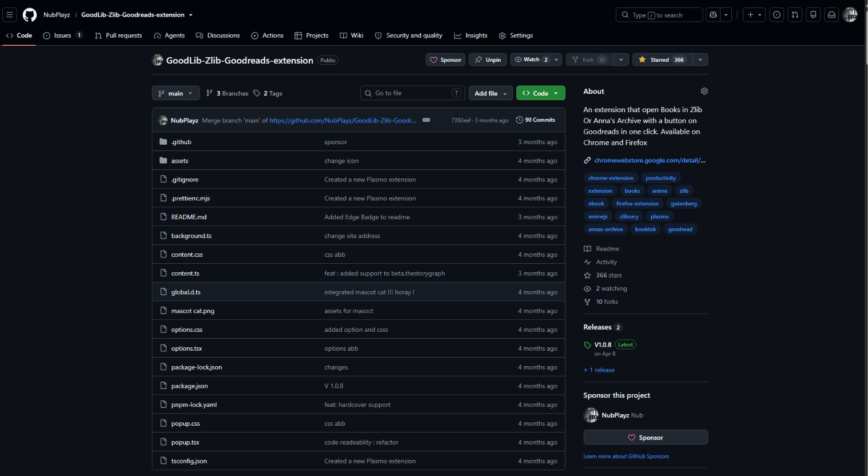The width and height of the screenshot is (868, 476).
Task: Expand the Fork options dropdown arrow
Action: click(621, 59)
